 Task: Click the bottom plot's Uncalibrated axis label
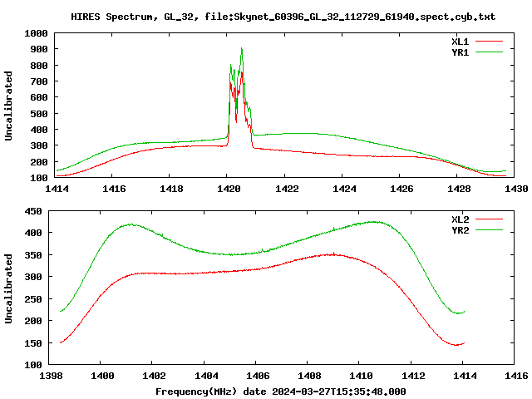pos(9,288)
